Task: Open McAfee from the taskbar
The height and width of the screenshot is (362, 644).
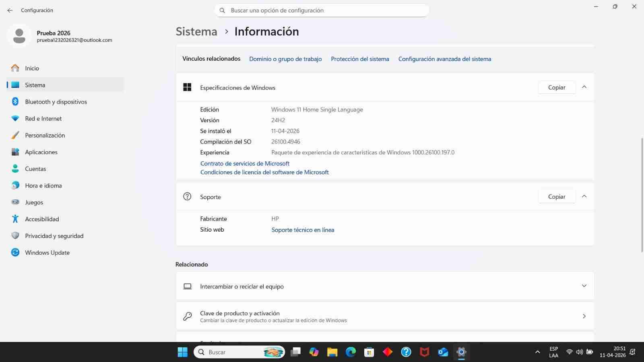Action: (425, 352)
